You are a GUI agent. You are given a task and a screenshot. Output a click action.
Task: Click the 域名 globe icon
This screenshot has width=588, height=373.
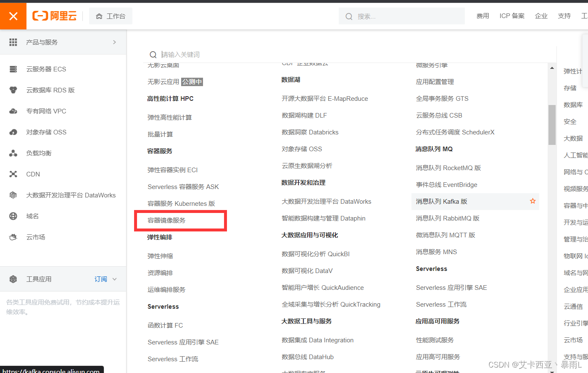click(x=13, y=216)
